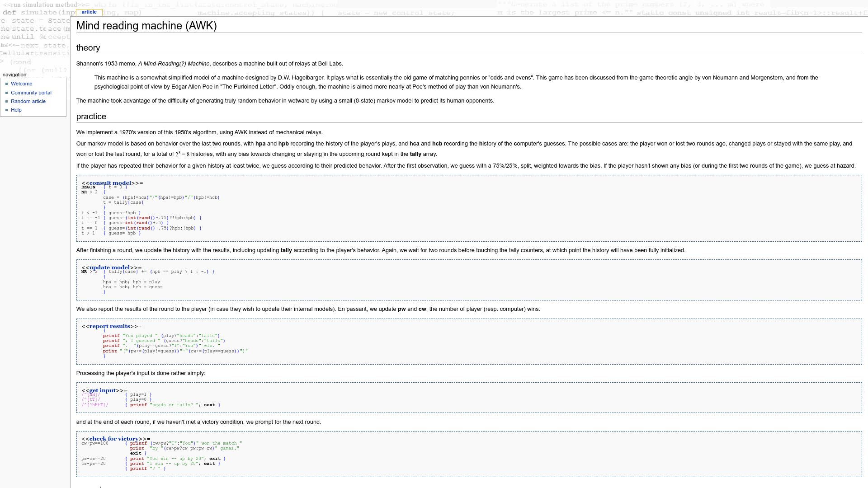Click code line printf "heads or tails? "
This screenshot has width=868, height=488.
(x=173, y=405)
